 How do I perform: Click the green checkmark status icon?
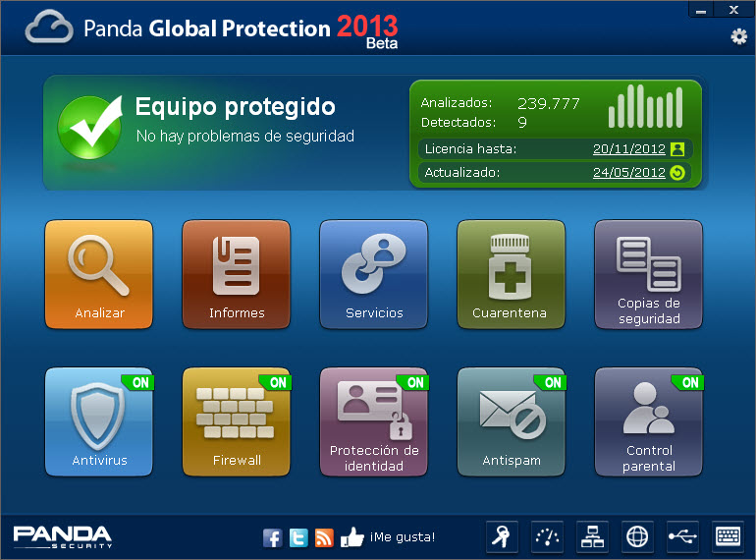tap(90, 127)
